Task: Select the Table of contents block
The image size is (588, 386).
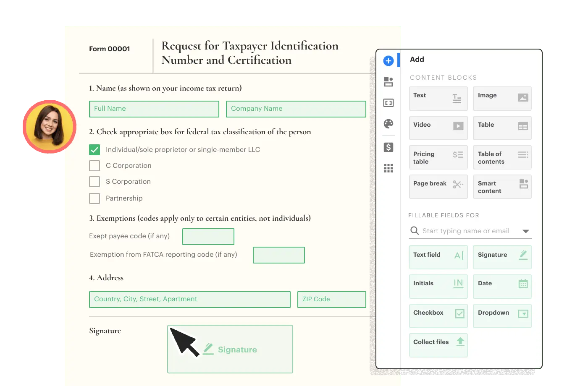Action: [x=502, y=157]
